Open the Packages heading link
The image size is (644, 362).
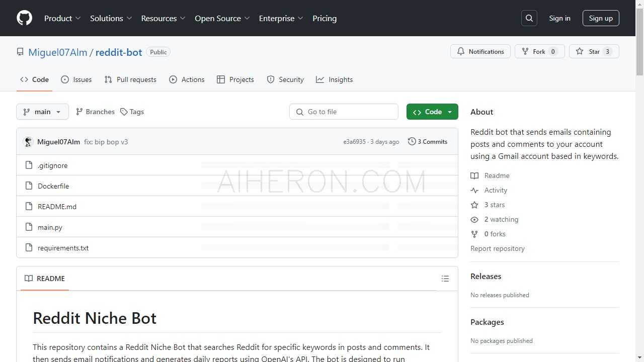[x=487, y=322]
